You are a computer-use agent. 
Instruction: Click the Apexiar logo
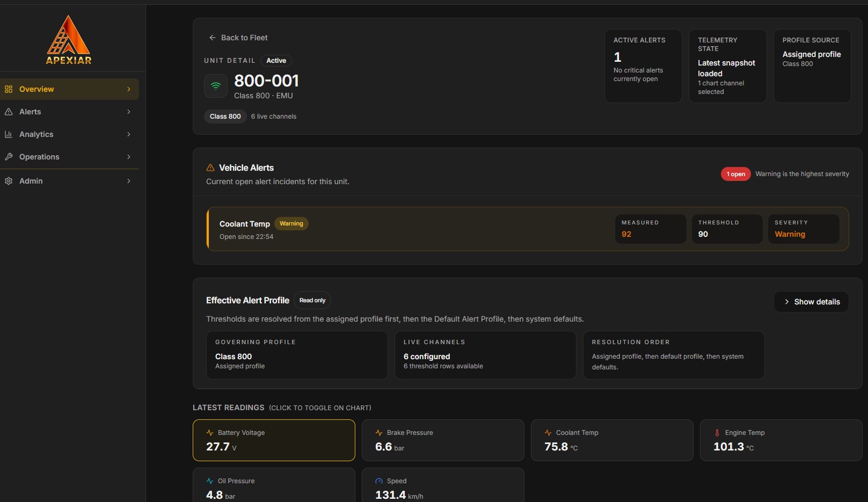pyautogui.click(x=69, y=40)
